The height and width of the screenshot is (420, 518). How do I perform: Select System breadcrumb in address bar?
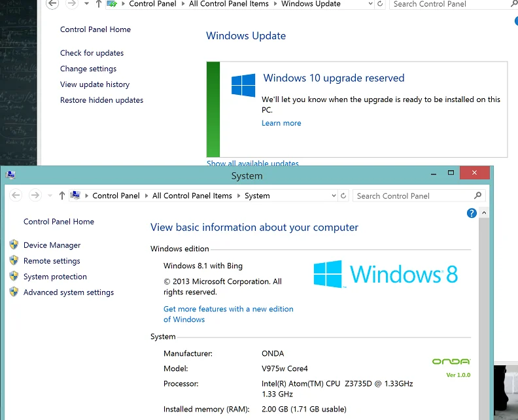pos(257,196)
